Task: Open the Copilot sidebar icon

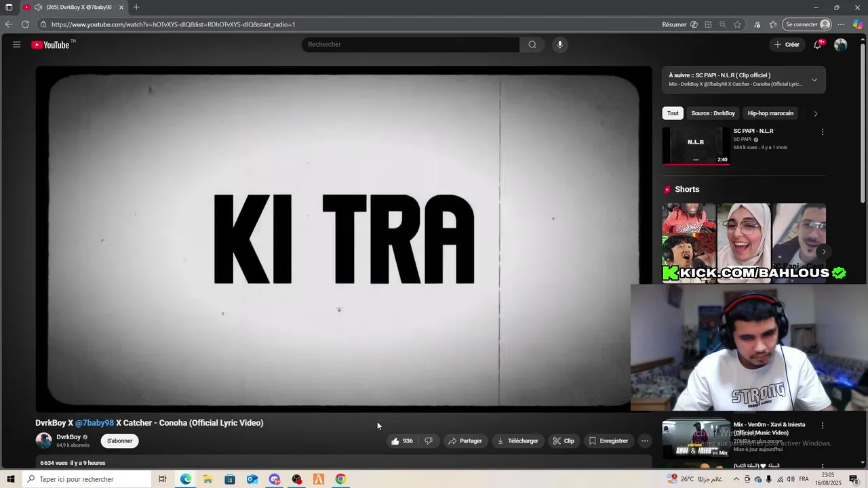Action: [x=858, y=24]
